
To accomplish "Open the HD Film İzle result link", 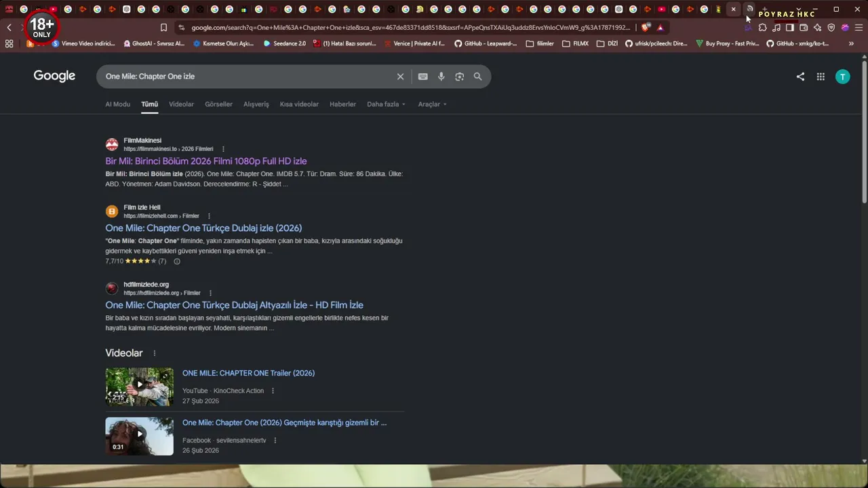I will [x=234, y=305].
